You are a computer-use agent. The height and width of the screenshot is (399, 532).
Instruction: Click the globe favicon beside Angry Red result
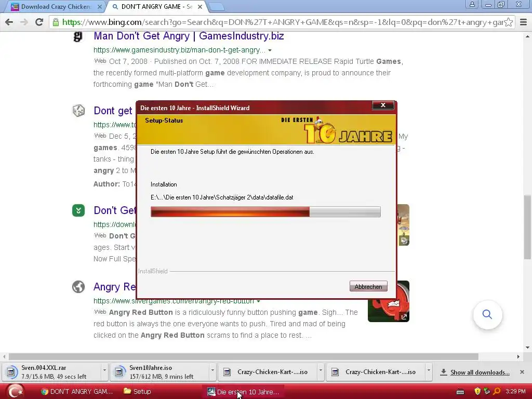pos(78,287)
